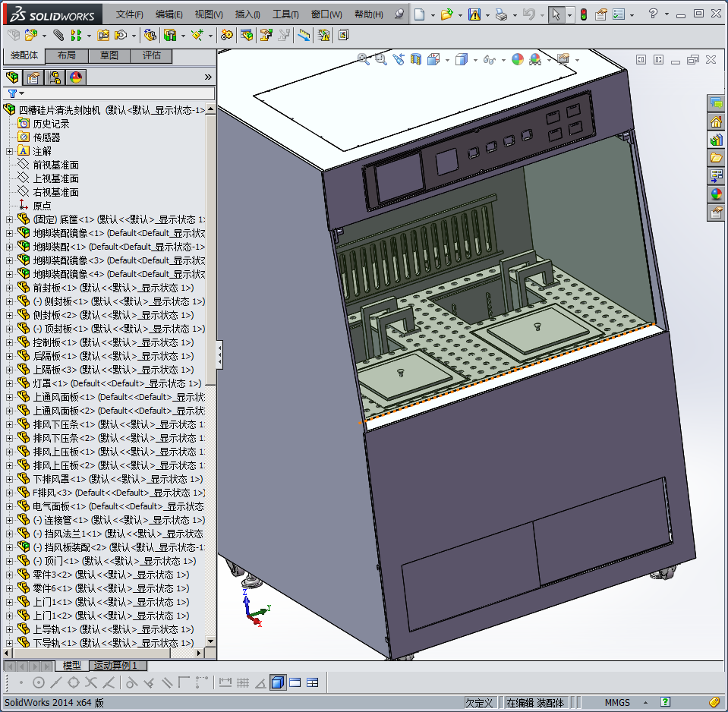Switch to the 评估 tab
This screenshot has height=712, width=728.
point(151,55)
